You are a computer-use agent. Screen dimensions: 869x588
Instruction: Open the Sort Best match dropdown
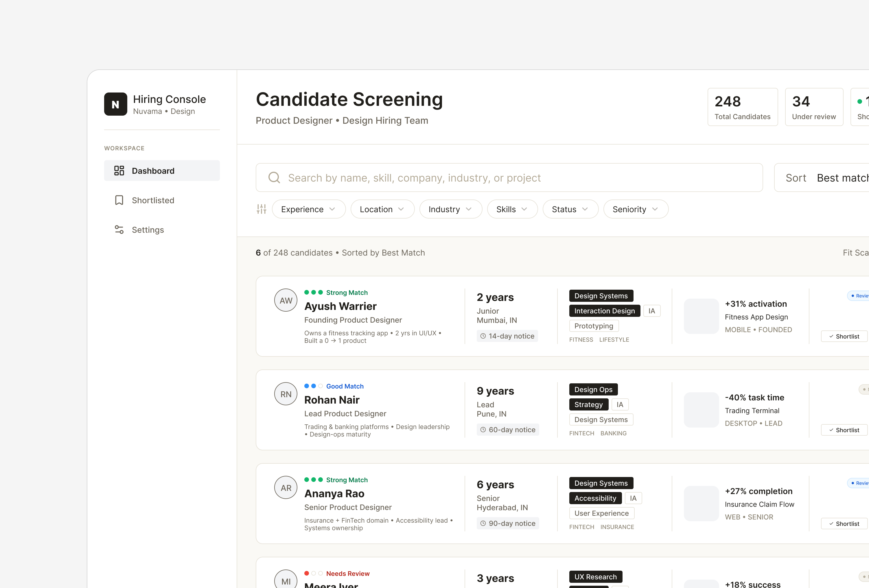822,178
